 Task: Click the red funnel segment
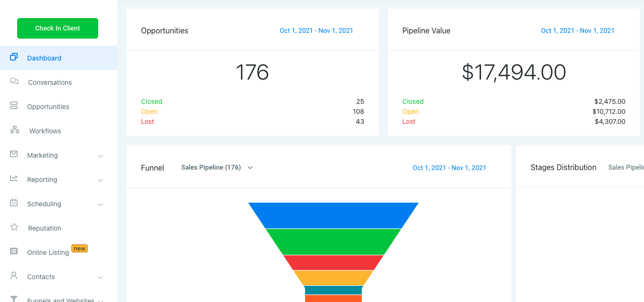333,262
